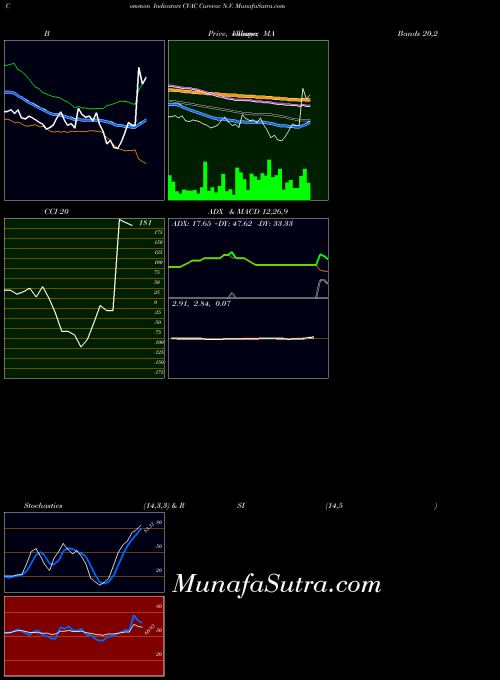Open the Price, Volume, MA chart panel
Screen dimensions: 500x680
(248, 121)
